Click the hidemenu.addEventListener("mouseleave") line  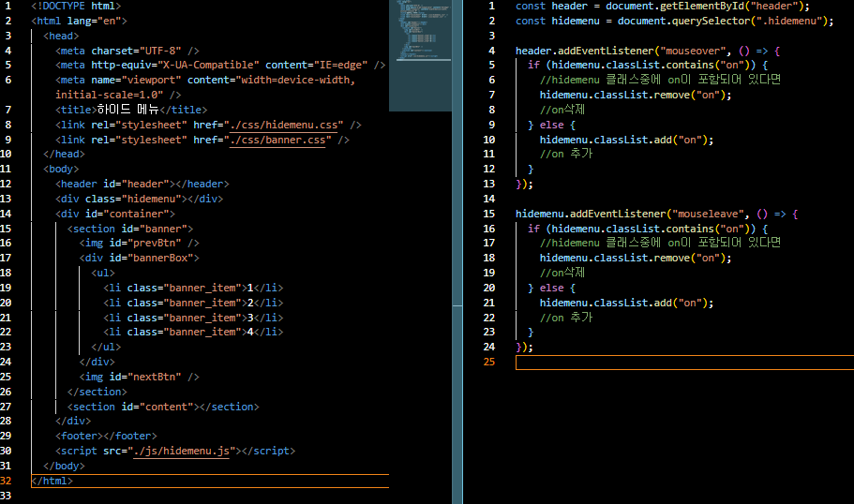click(x=657, y=214)
